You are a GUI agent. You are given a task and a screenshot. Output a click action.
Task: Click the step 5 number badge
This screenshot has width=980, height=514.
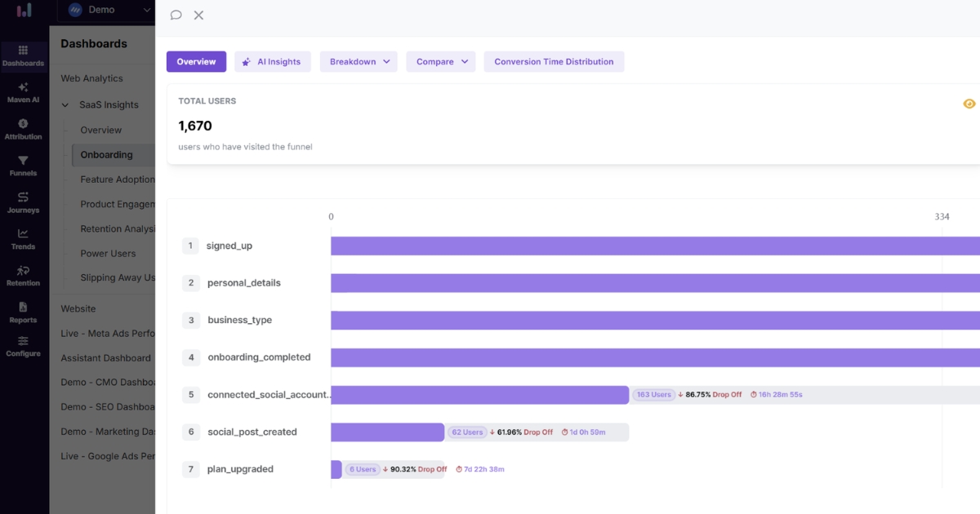[191, 395]
